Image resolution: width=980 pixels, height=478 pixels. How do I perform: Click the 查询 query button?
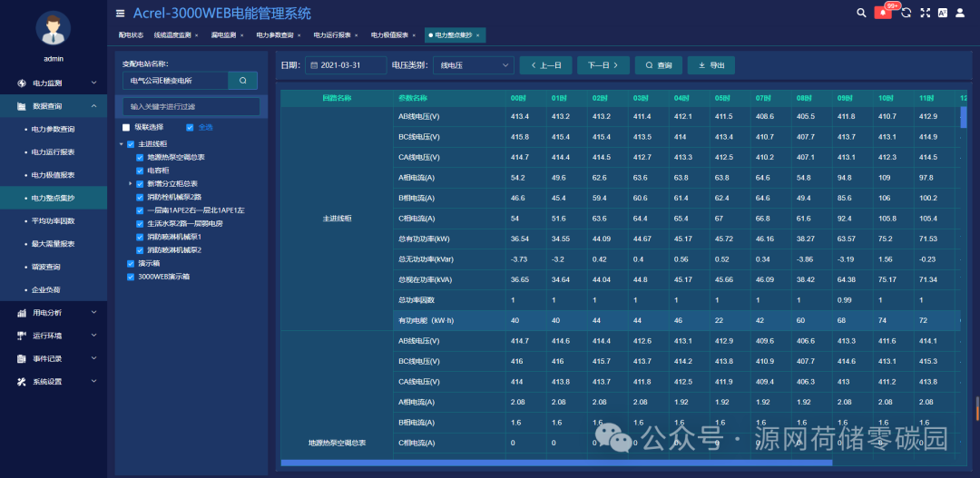(658, 65)
